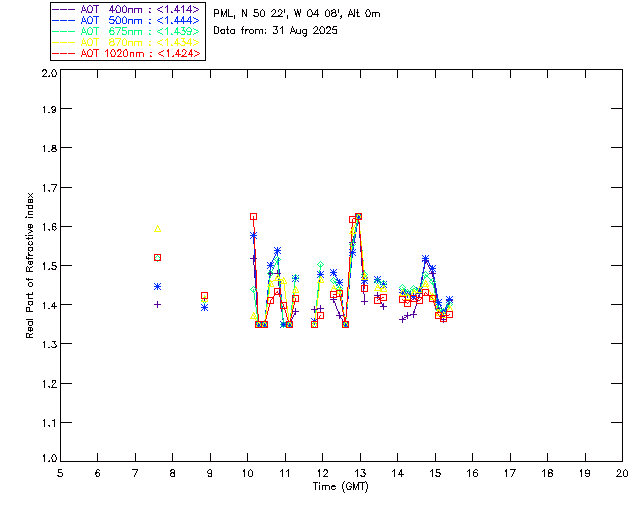Image resolution: width=640 pixels, height=512 pixels.
Task: Click the green dashed line sample in legend
Action: 64,31
